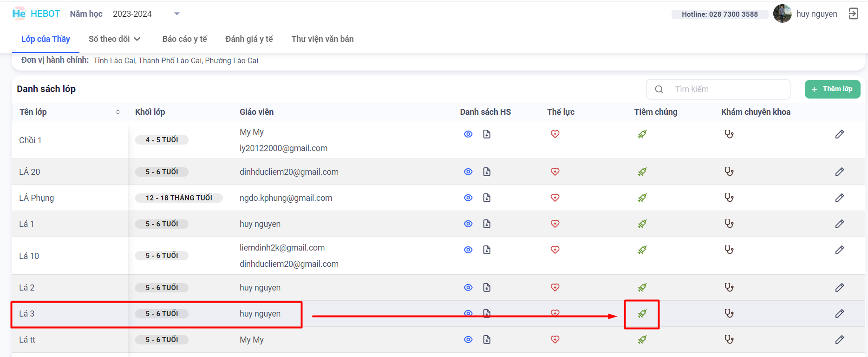Viewport: 868px width, 357px height.
Task: Click the HEBOT logo link
Action: click(x=36, y=14)
